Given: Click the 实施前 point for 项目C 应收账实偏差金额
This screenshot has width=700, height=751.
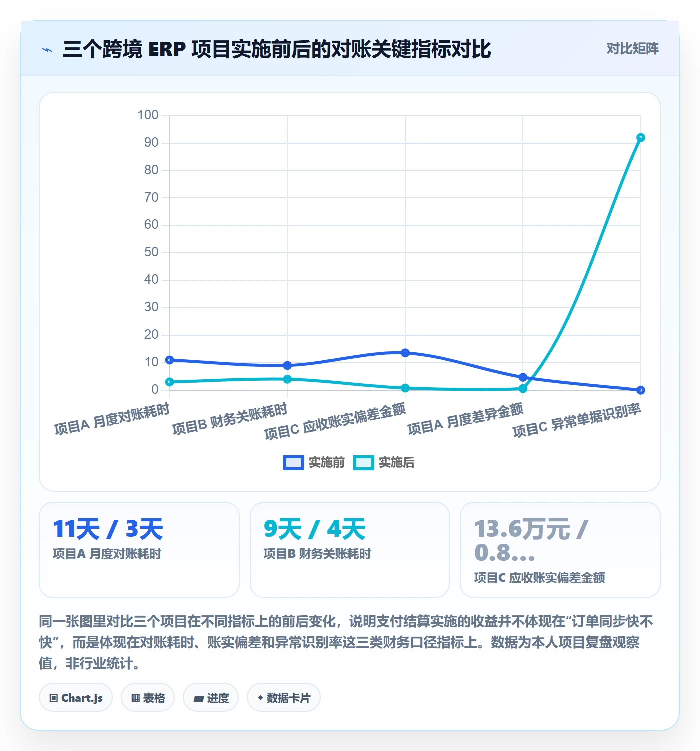Looking at the screenshot, I should tap(405, 353).
